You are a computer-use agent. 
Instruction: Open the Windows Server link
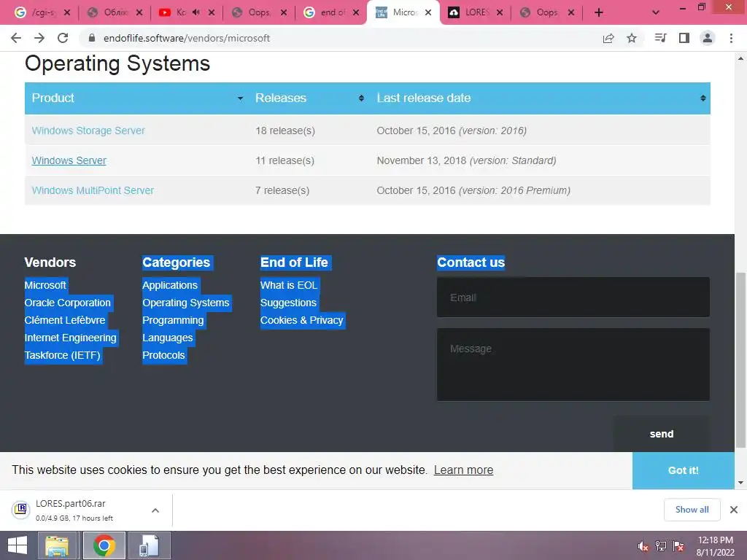click(69, 160)
